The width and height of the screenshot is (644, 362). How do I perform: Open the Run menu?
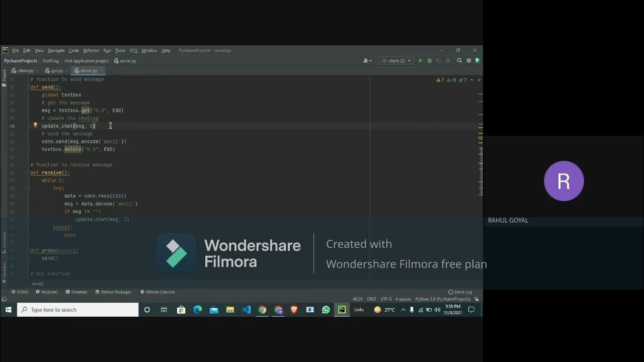pyautogui.click(x=107, y=51)
